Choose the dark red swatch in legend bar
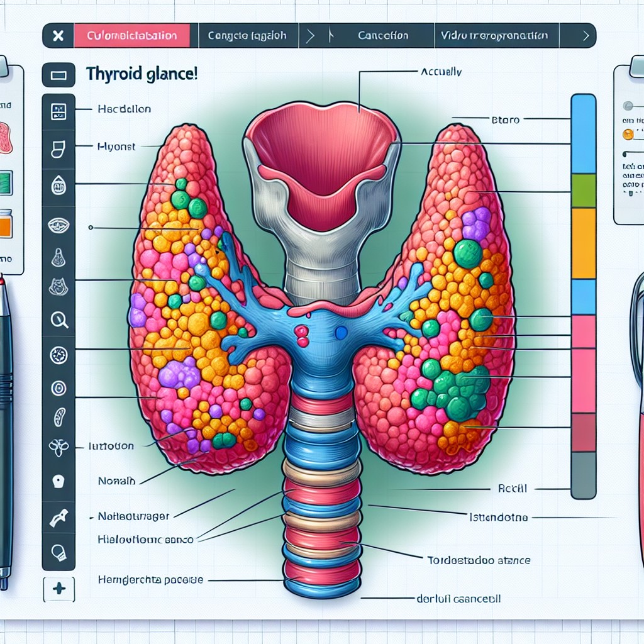The image size is (644, 644). (x=583, y=433)
